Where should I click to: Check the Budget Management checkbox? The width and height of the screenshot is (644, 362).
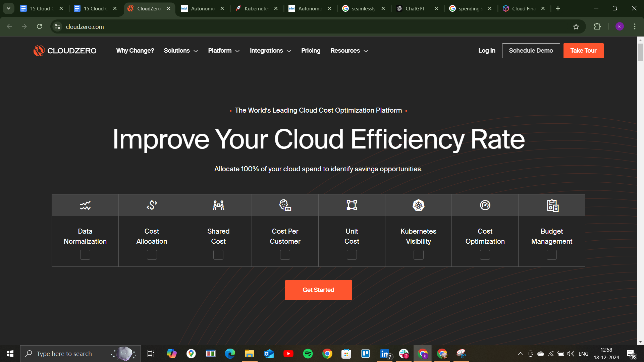pos(552,255)
